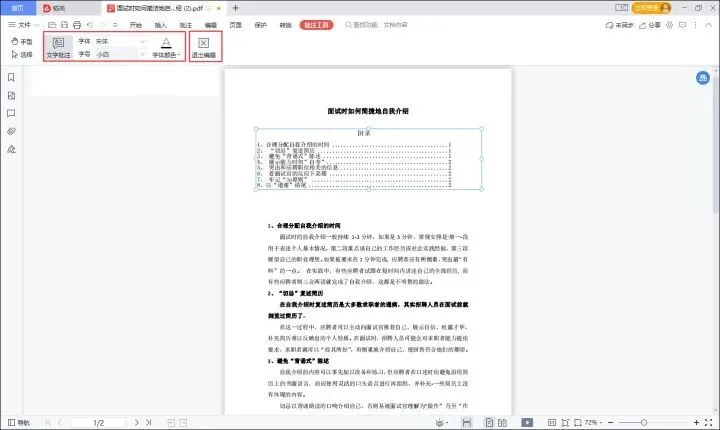The height and width of the screenshot is (430, 720).
Task: Click the 分享 share button
Action: [650, 25]
